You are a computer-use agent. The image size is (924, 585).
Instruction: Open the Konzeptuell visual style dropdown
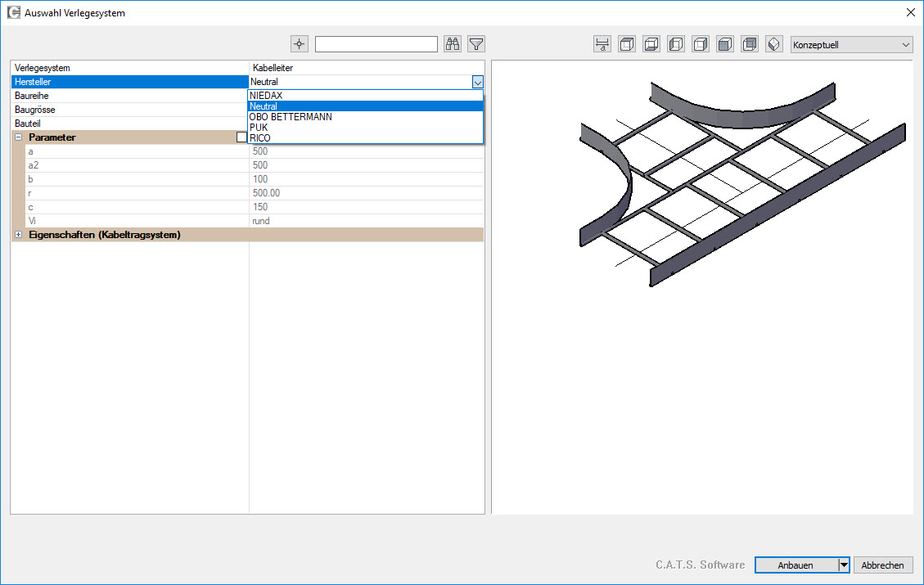[x=851, y=45]
